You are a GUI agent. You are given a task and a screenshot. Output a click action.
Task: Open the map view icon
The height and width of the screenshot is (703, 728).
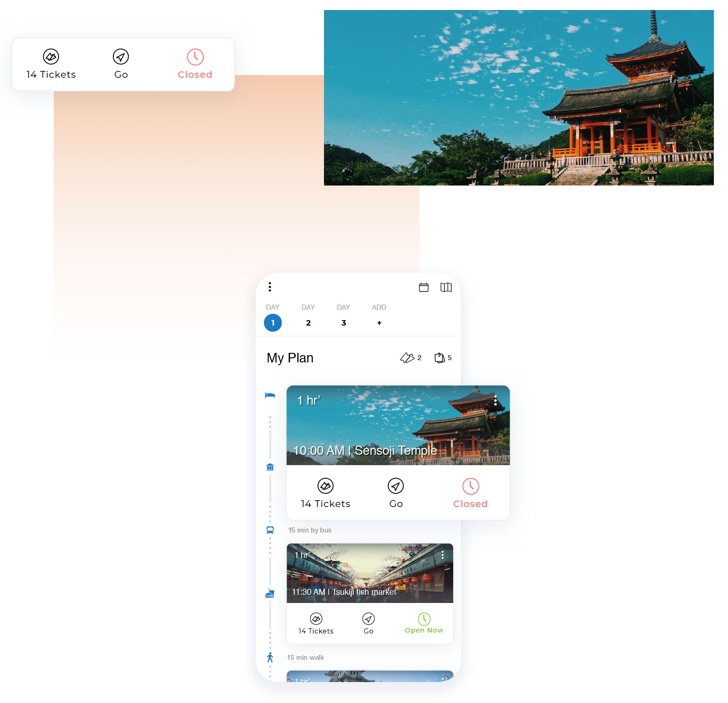(446, 287)
